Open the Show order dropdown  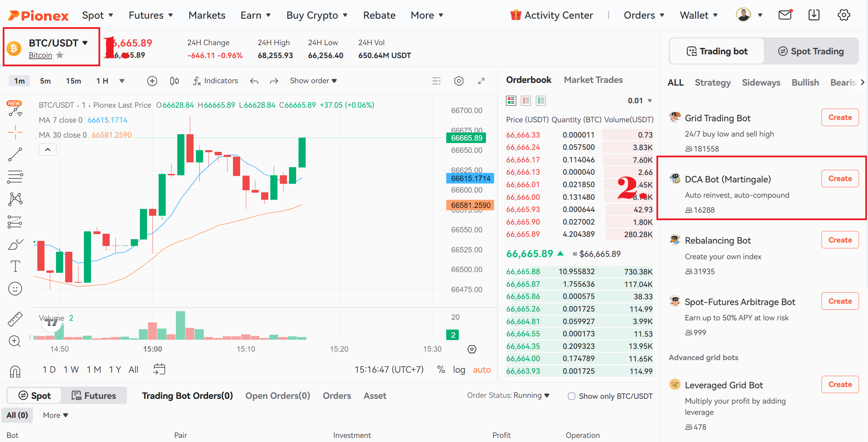313,81
